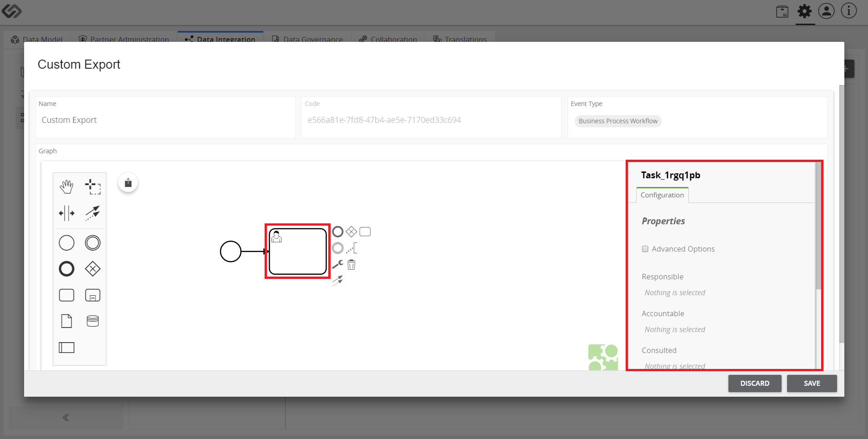Append text annotation from context pad
This screenshot has width=868, height=439.
pyautogui.click(x=351, y=248)
